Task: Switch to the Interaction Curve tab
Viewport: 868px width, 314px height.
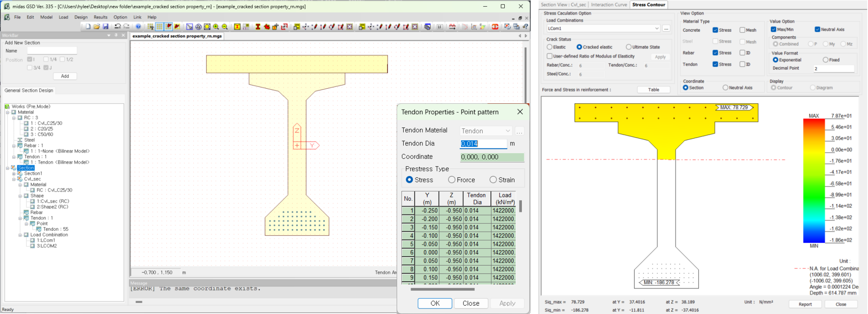Action: (609, 5)
